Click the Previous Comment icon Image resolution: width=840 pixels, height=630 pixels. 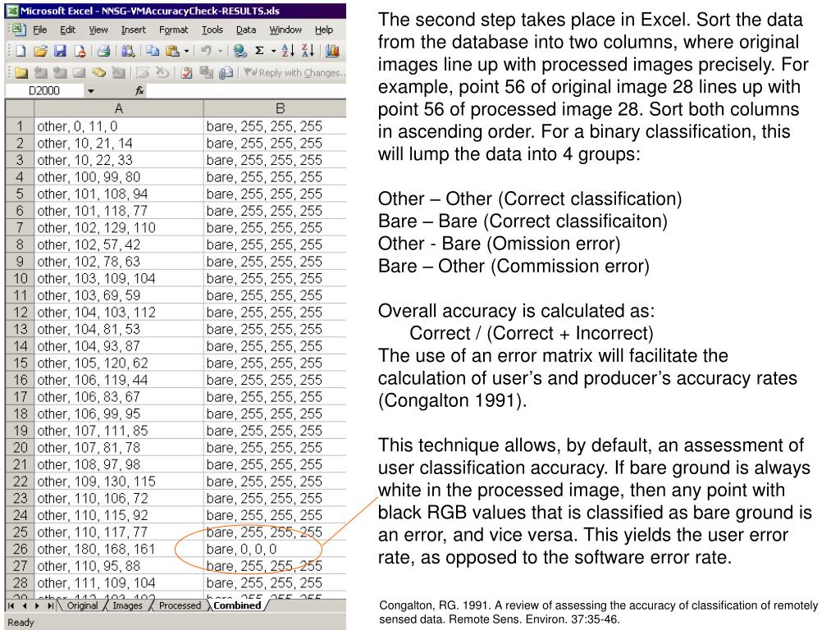point(41,72)
